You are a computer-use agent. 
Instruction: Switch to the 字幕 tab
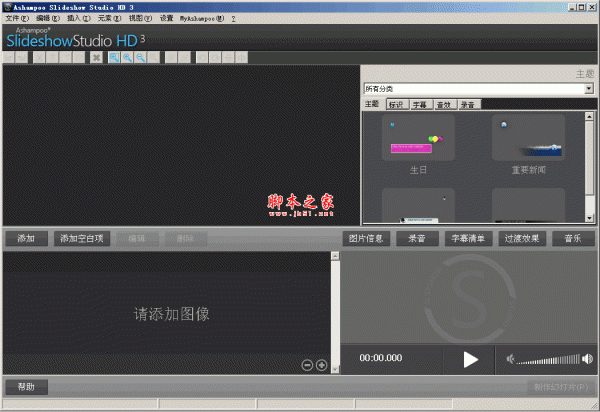tap(422, 104)
